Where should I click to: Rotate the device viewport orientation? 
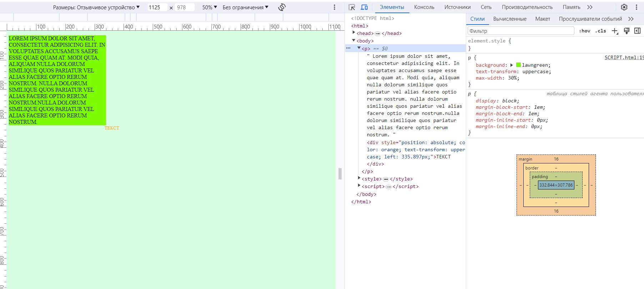(x=282, y=7)
